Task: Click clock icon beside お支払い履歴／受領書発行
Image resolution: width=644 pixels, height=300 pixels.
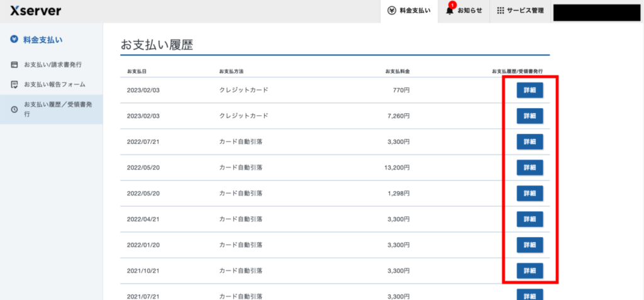Action: coord(14,109)
